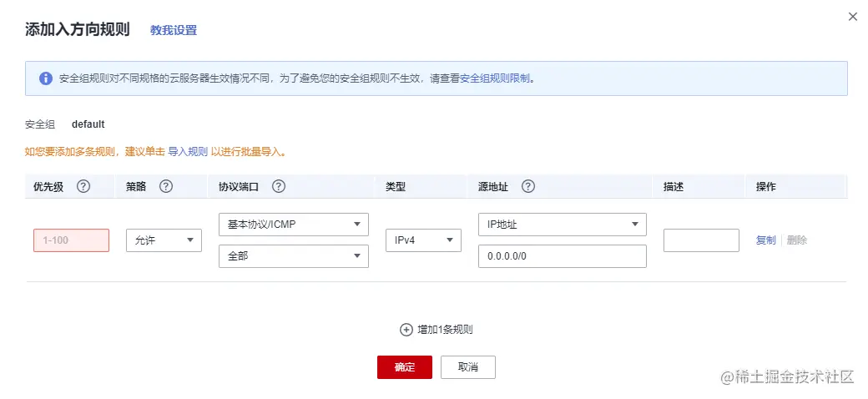Click the security group name default
This screenshot has width=868, height=399.
(x=88, y=124)
